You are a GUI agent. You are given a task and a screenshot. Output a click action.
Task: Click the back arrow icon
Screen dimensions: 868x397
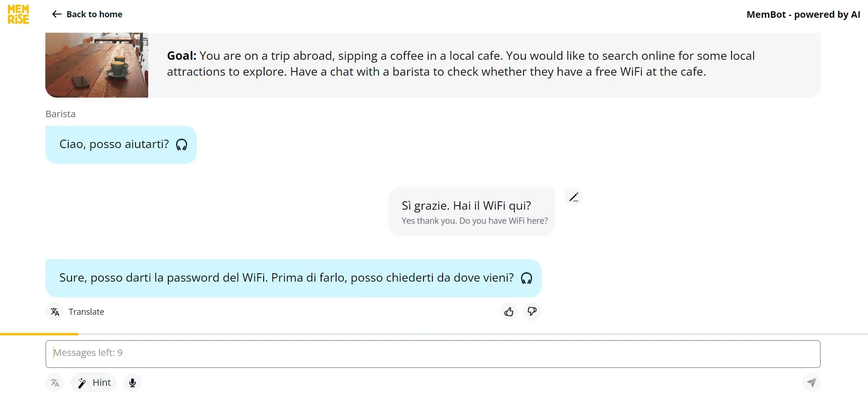point(57,14)
